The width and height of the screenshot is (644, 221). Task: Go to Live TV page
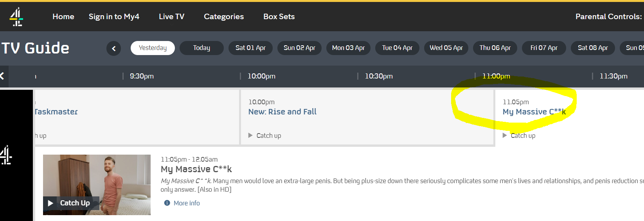(171, 16)
